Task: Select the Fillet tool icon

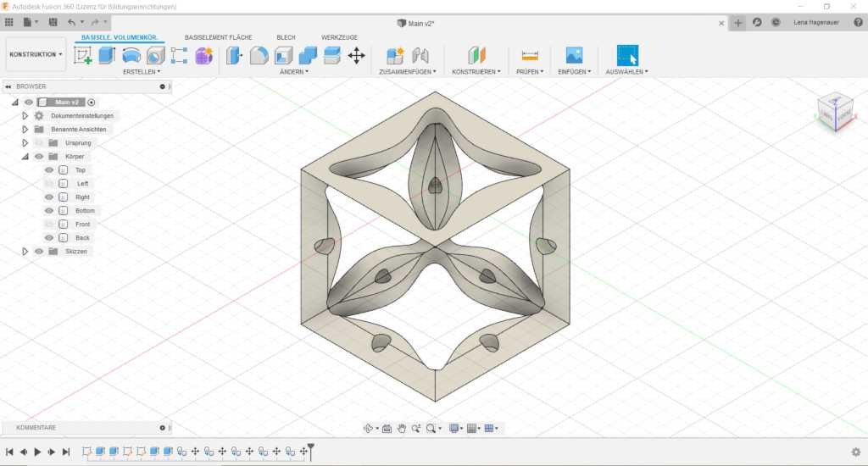Action: (x=259, y=55)
